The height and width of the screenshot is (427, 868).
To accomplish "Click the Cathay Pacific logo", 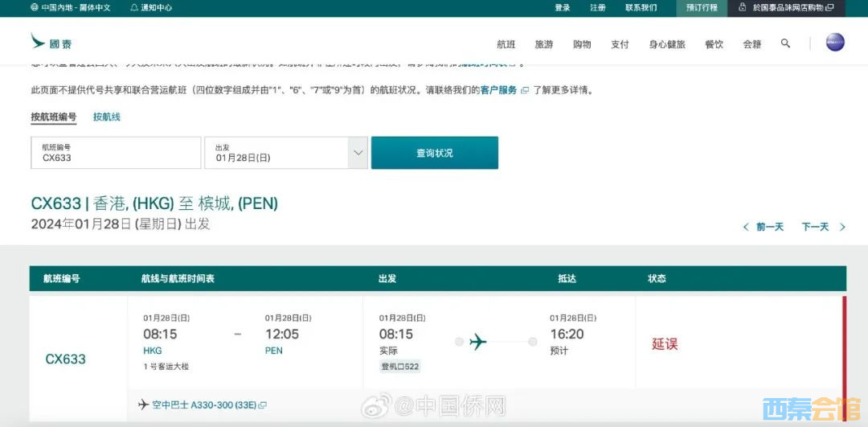I will pos(51,42).
